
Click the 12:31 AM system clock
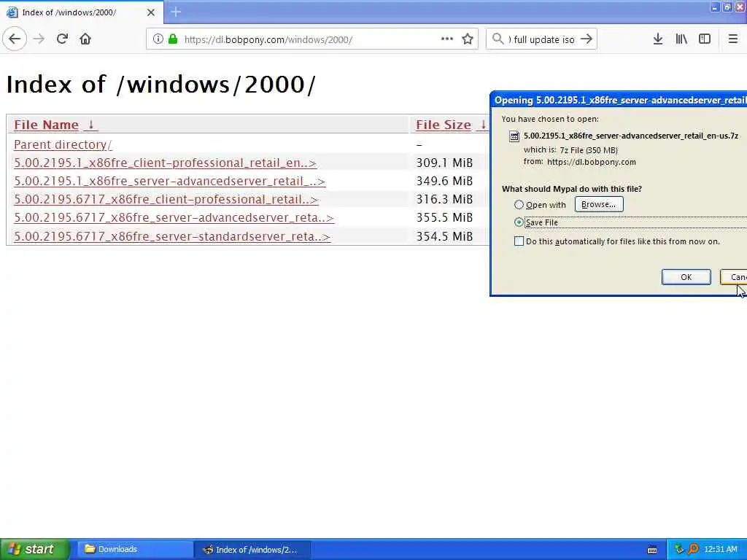[720, 549]
